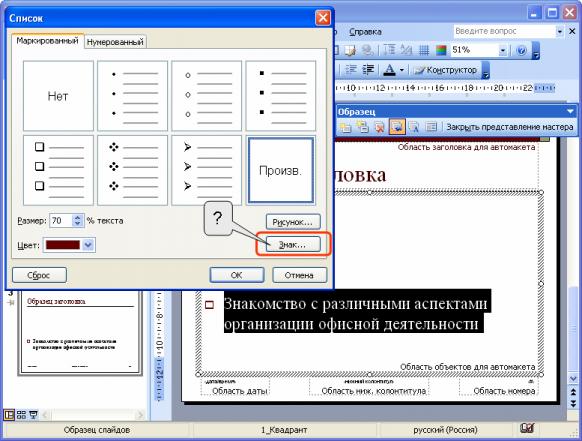This screenshot has height=441, width=582.
Task: Click Закрыть представление мастера
Action: pos(510,127)
